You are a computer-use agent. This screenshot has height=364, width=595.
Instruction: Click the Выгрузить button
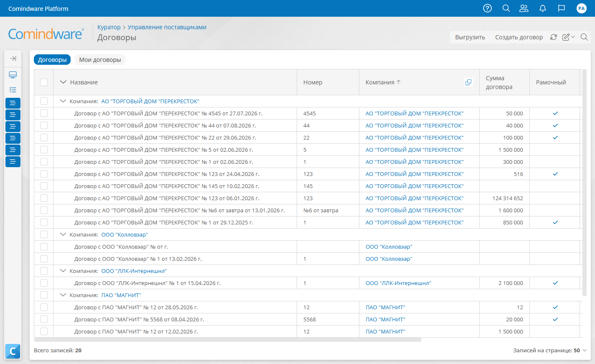[x=470, y=37]
